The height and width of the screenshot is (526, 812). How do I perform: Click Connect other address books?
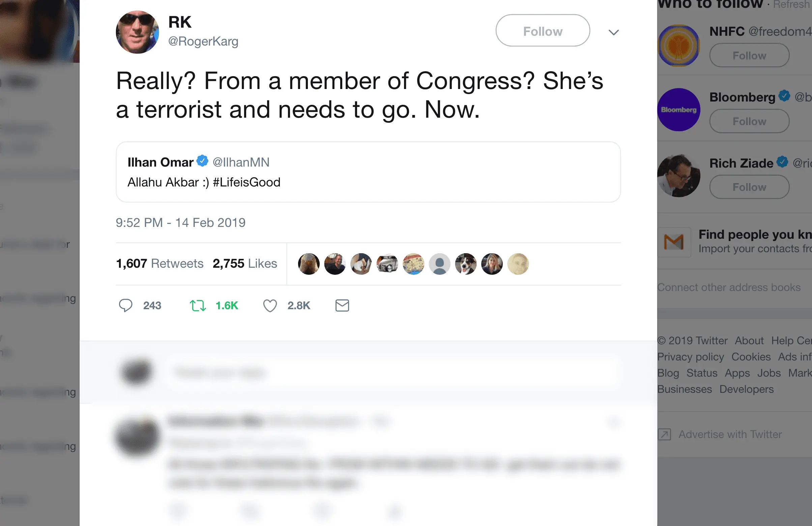coord(729,287)
